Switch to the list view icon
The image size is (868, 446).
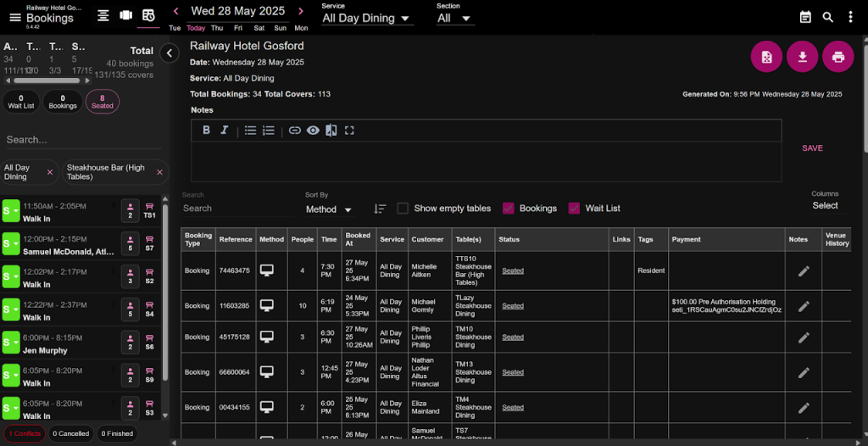(103, 15)
